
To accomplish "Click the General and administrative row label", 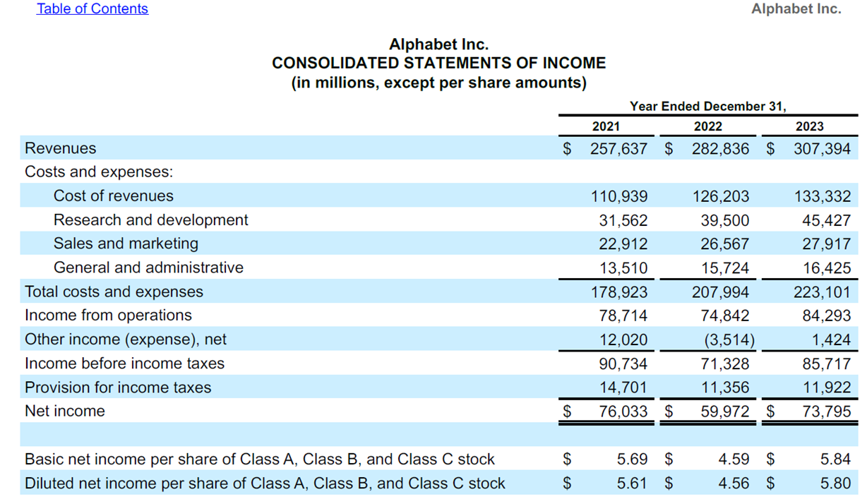I will click(148, 268).
